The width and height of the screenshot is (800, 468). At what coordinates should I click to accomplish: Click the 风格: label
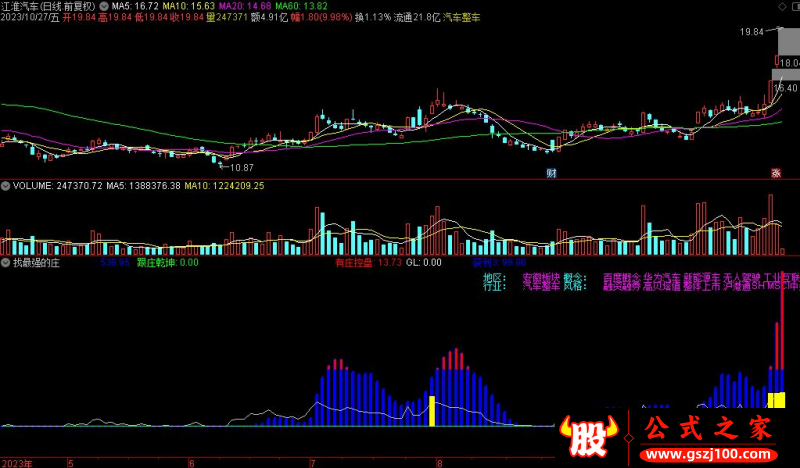575,286
